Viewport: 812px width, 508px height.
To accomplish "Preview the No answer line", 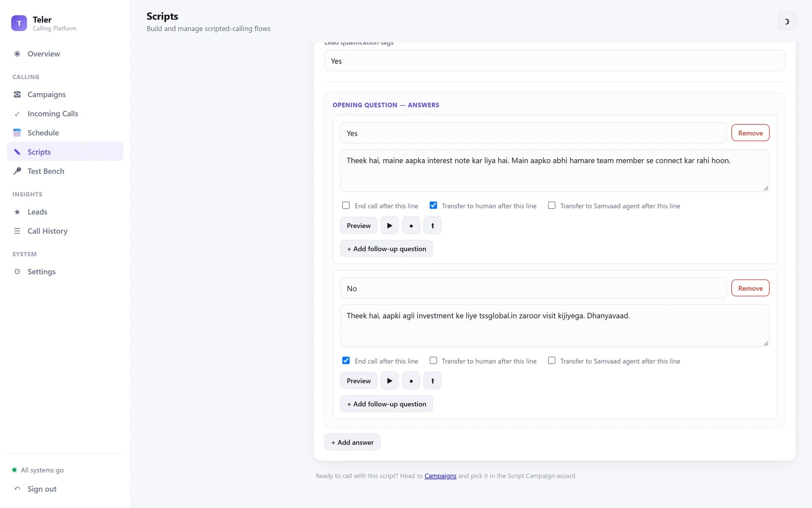I will tap(358, 381).
